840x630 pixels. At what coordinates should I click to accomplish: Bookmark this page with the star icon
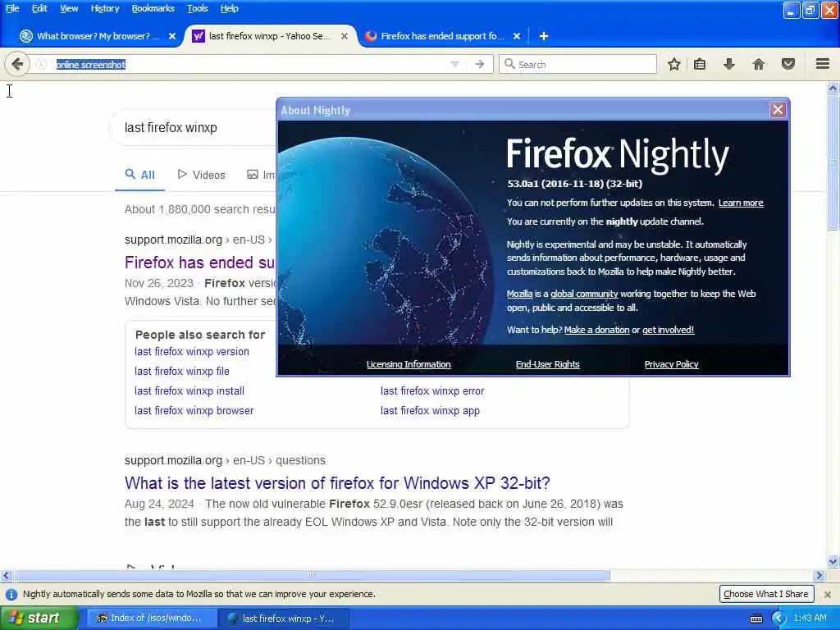tap(674, 64)
